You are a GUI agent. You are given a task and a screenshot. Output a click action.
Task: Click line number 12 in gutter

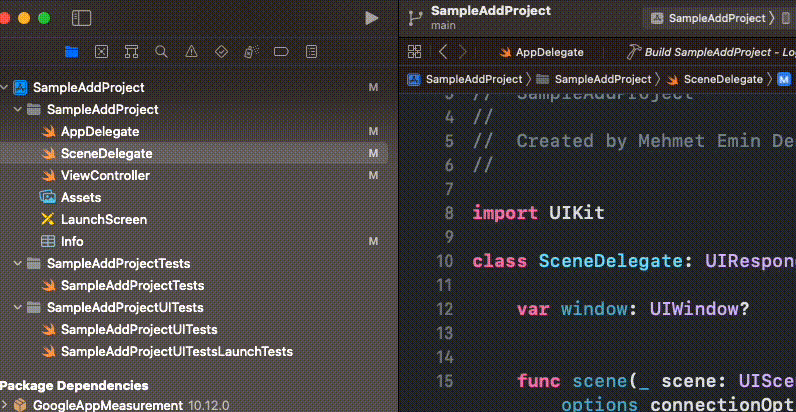pyautogui.click(x=445, y=309)
